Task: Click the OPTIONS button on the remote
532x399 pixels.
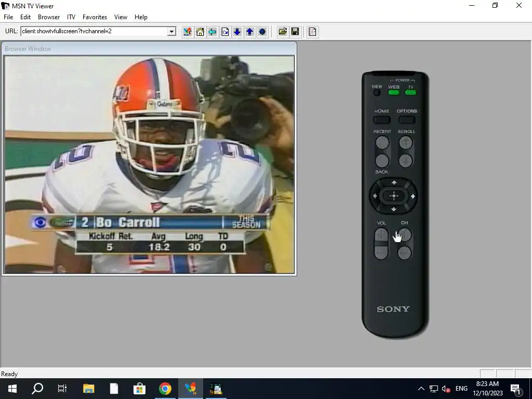Action: click(x=407, y=120)
